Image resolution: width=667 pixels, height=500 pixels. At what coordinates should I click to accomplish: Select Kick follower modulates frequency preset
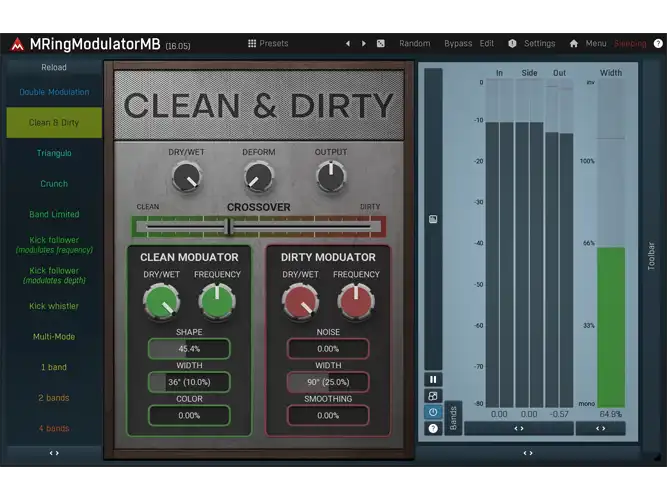tap(54, 245)
